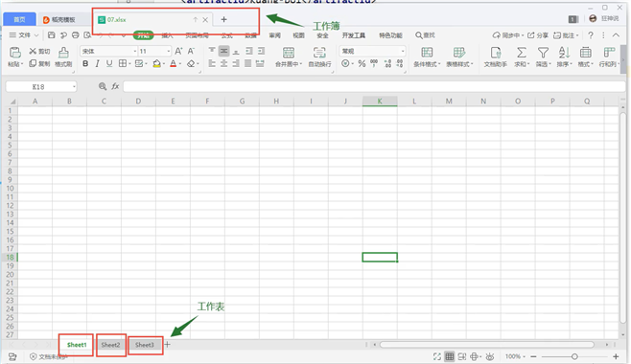
Task: Switch to the Sheet2 tab
Action: click(110, 345)
